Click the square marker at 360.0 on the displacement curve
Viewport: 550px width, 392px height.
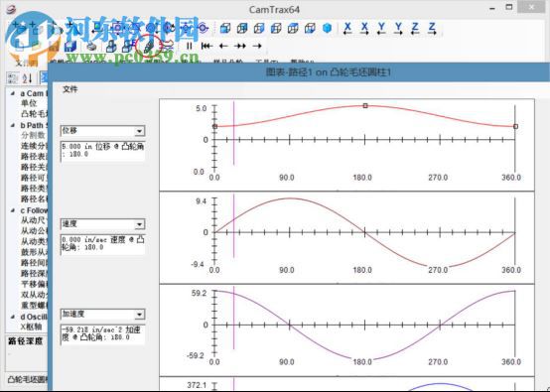(515, 126)
